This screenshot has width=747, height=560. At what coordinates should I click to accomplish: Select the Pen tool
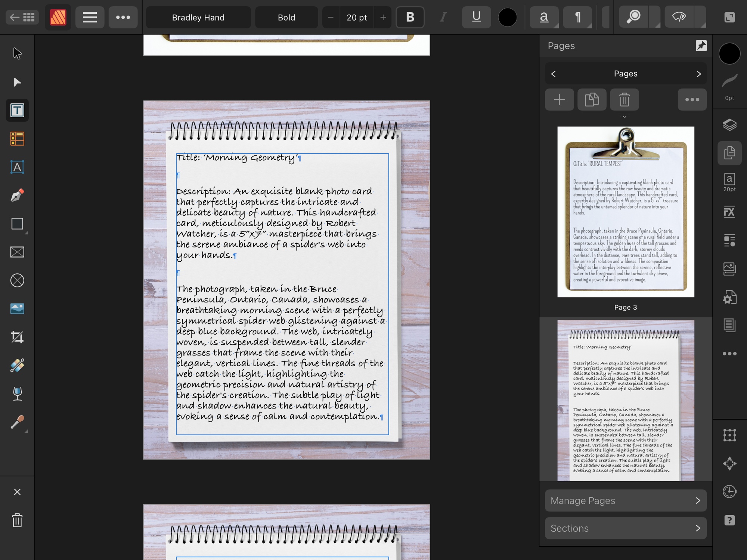pos(17,195)
